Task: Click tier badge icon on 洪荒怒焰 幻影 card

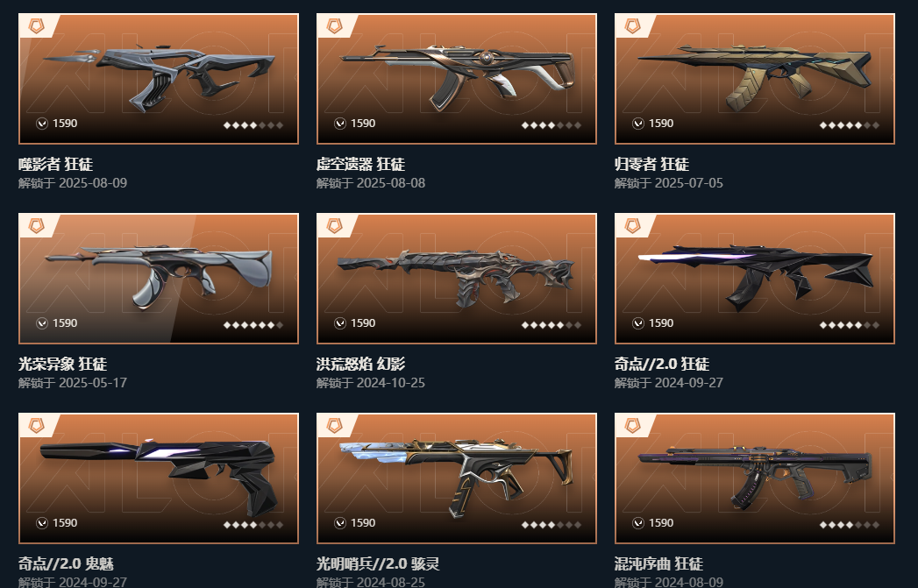Action: [334, 226]
